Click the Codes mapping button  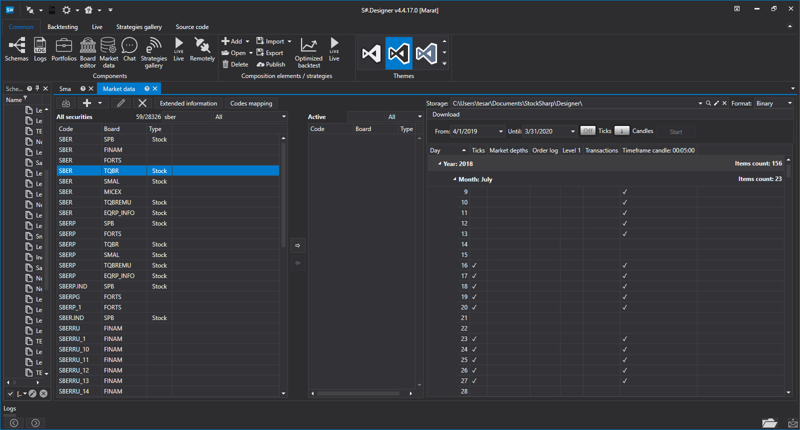(x=251, y=103)
